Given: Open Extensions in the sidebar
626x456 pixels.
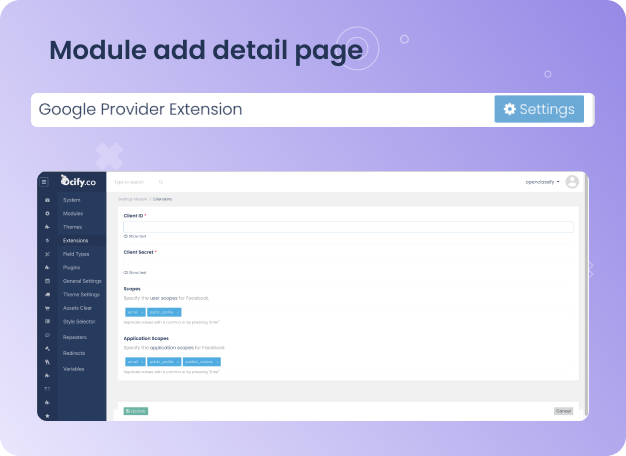Looking at the screenshot, I should 75,241.
